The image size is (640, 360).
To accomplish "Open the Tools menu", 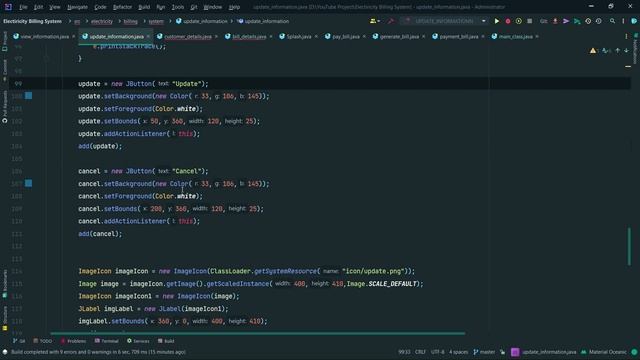I will click(178, 7).
